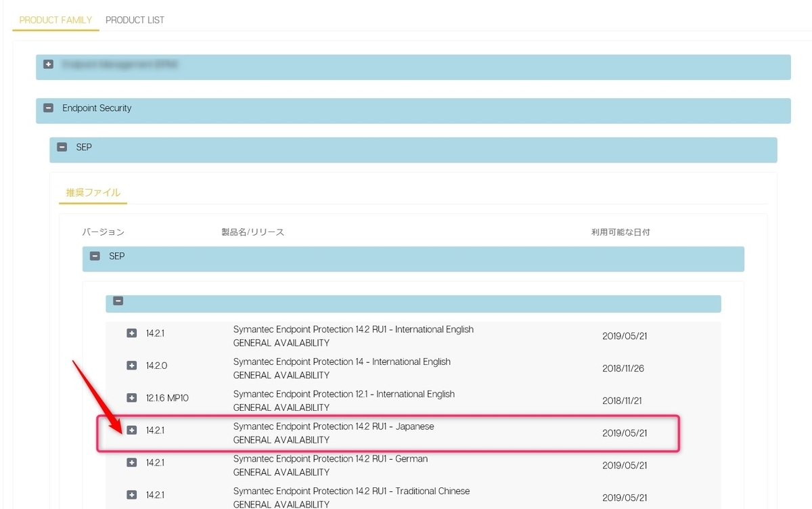Image resolution: width=812 pixels, height=509 pixels.
Task: Collapse the SEP version group row
Action: click(x=95, y=257)
